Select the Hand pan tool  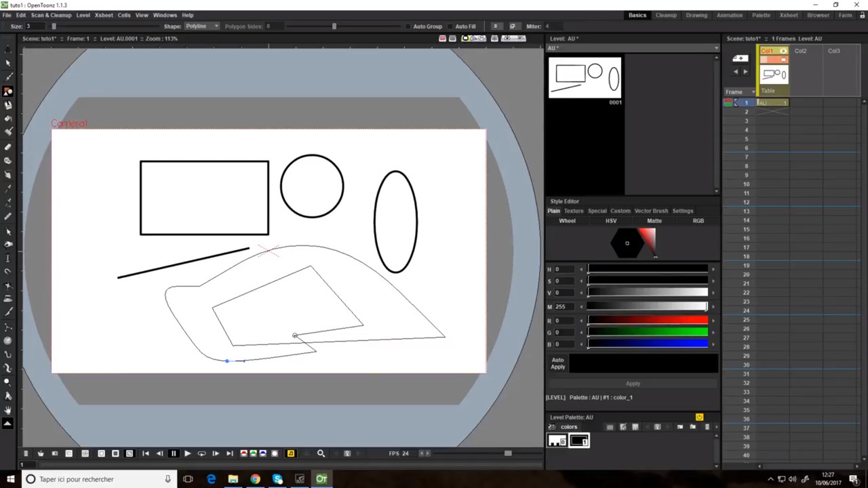(8, 410)
